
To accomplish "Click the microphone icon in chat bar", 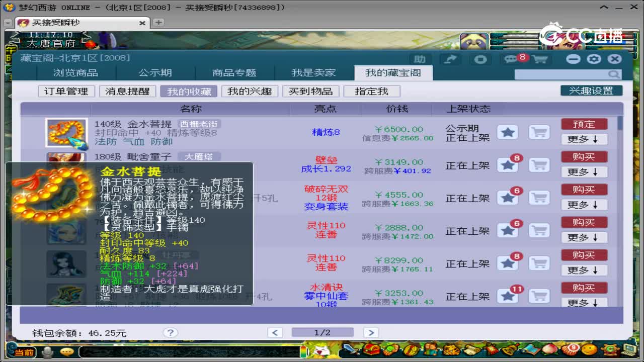I will click(x=48, y=351).
